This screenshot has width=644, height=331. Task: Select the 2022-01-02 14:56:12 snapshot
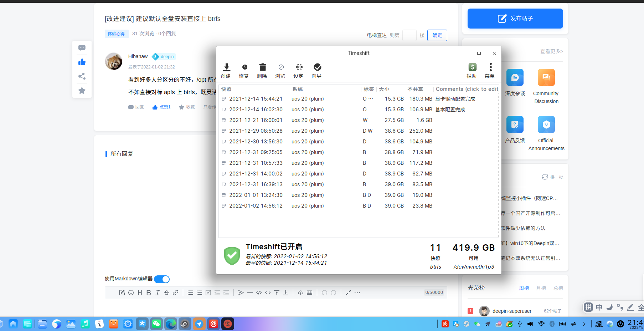[x=358, y=206]
